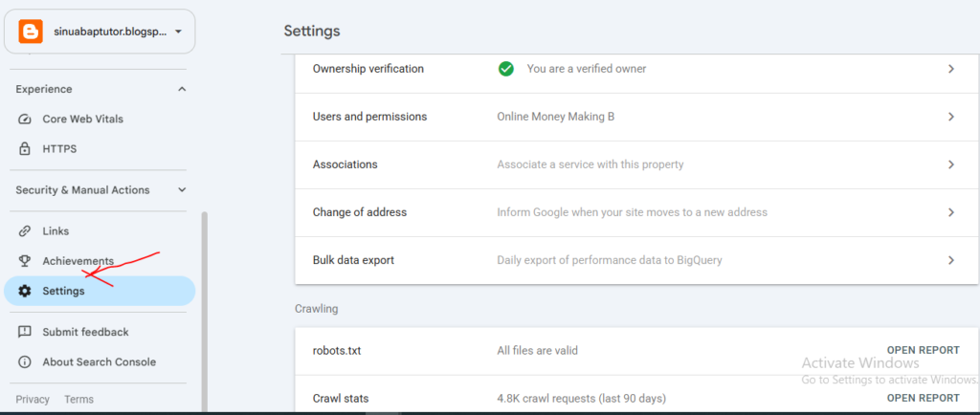Click the sidebar vertical scrollbar
The image size is (980, 415).
pyautogui.click(x=204, y=312)
